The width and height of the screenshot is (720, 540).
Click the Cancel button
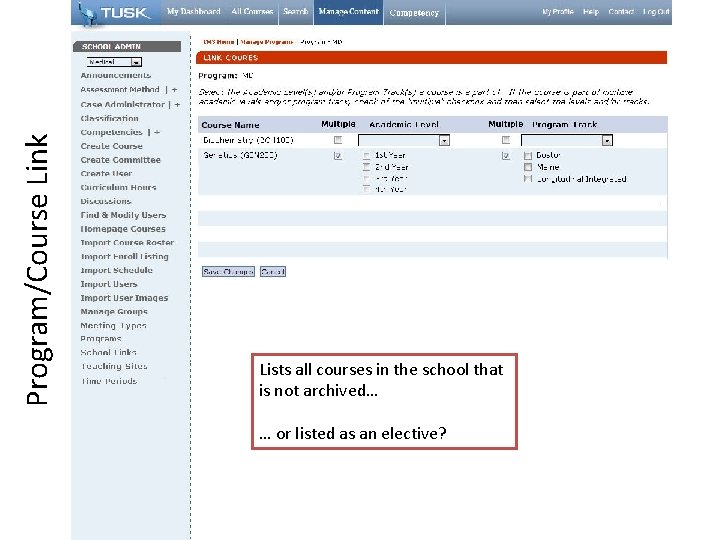tap(273, 271)
